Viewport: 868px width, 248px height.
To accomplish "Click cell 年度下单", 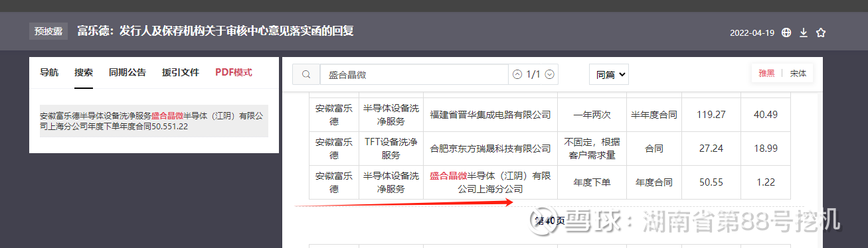I will click(592, 182).
